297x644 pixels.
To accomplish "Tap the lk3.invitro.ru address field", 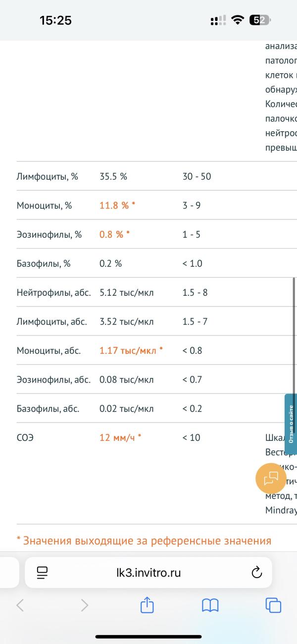I will 148,573.
